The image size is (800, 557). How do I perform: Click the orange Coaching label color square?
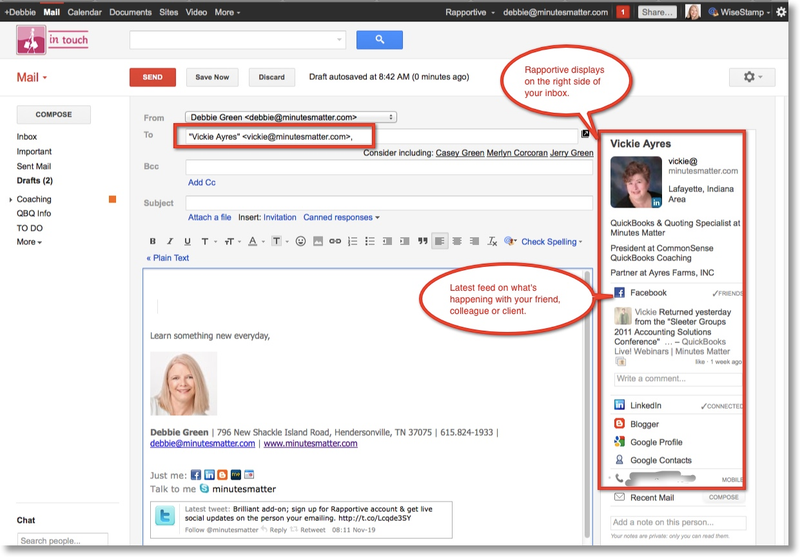point(113,199)
